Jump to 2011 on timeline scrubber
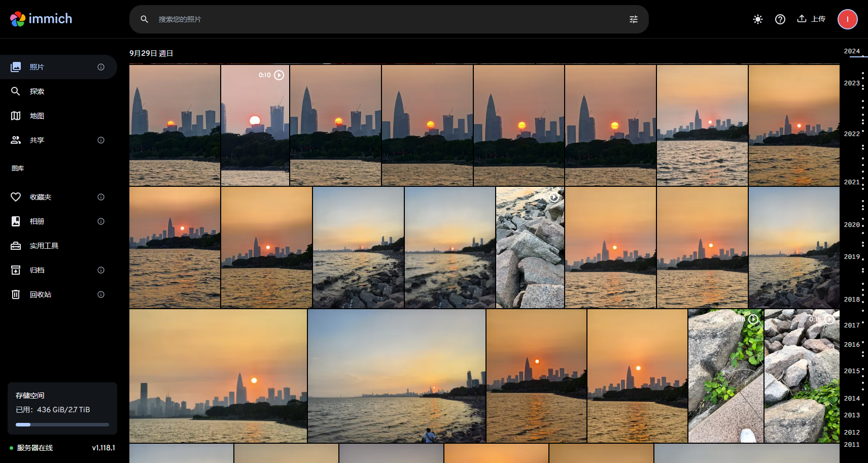Viewport: 868px width, 463px height. (852, 445)
